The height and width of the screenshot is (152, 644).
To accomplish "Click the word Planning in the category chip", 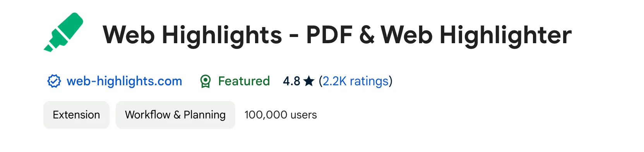I will click(204, 115).
